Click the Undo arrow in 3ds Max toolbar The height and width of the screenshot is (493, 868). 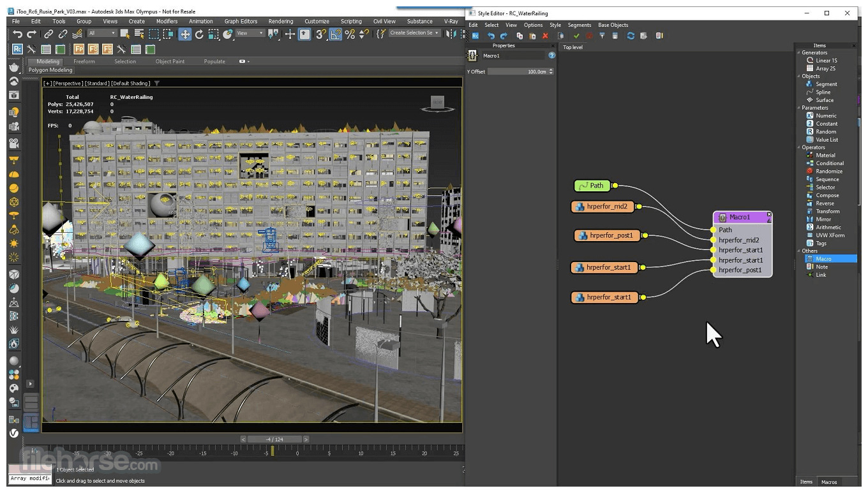(18, 34)
